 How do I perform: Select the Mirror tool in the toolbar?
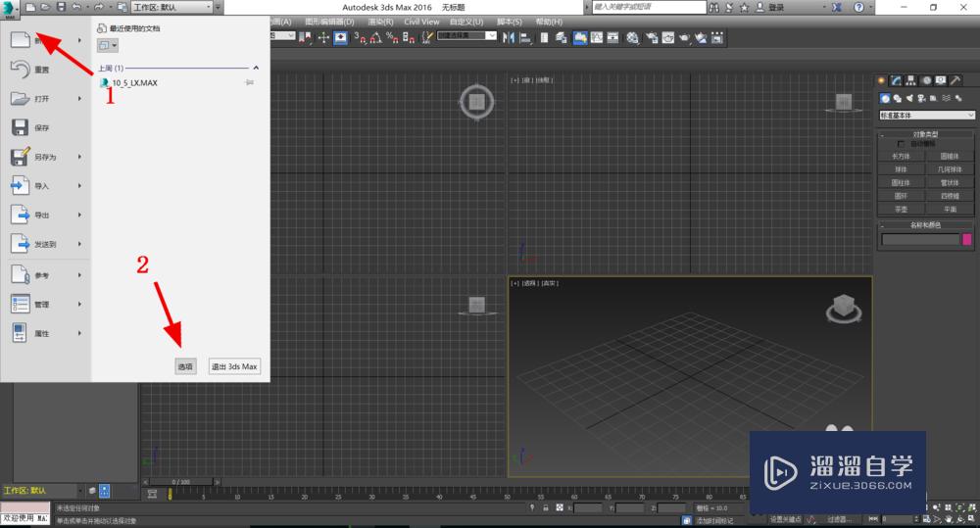pyautogui.click(x=508, y=37)
